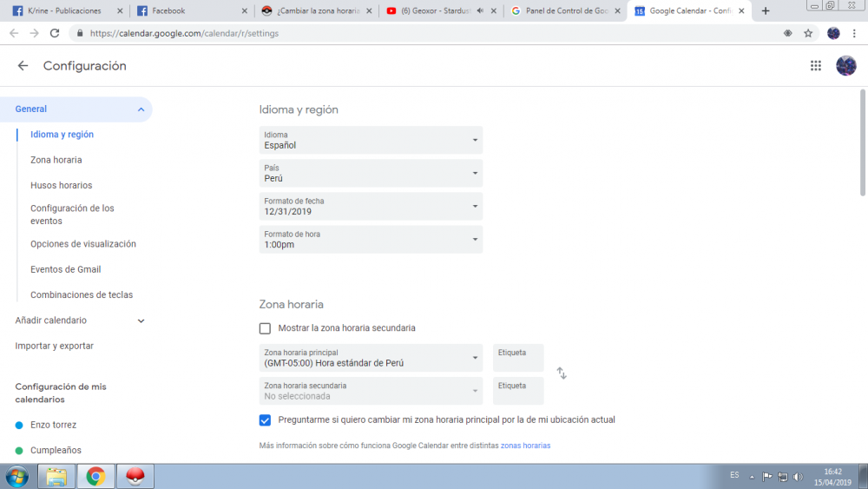The width and height of the screenshot is (868, 489).
Task: Click the Etiqueta field for main time zone
Action: point(518,358)
